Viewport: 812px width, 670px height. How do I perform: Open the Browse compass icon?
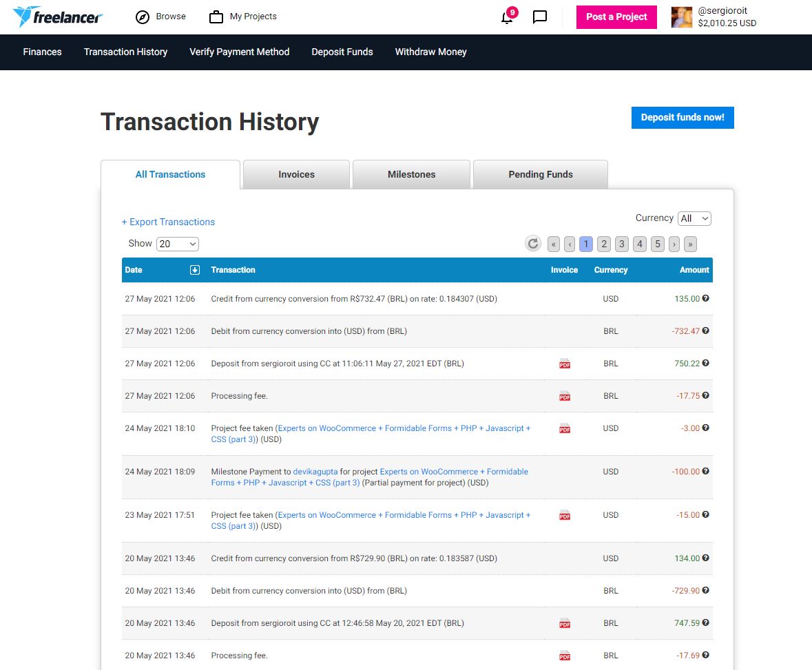point(143,17)
